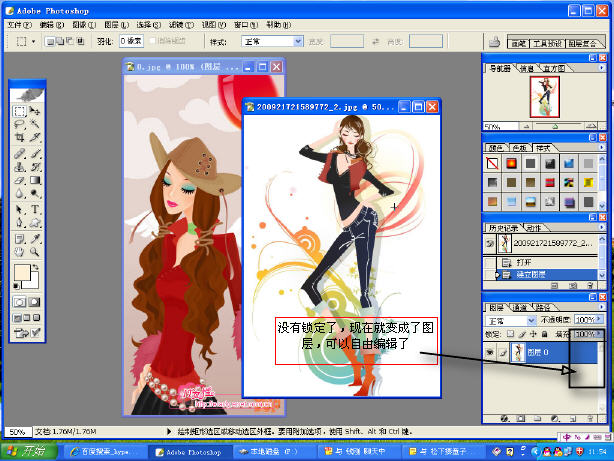Open the 滤镜 (Filter) menu
Image resolution: width=614 pixels, height=461 pixels.
coord(181,25)
